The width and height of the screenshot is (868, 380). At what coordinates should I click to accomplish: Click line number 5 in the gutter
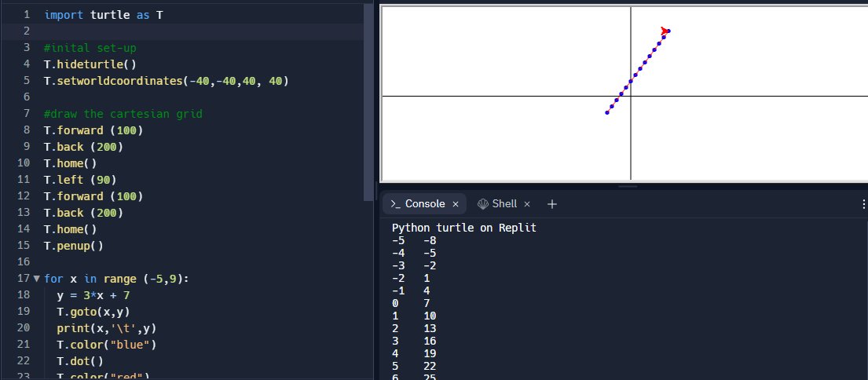click(x=26, y=82)
